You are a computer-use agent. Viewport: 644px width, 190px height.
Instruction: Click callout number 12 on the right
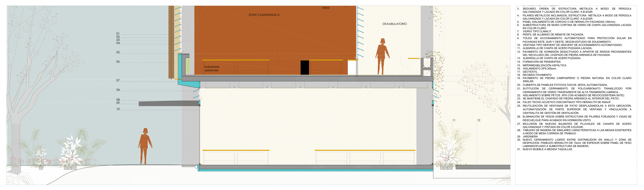(x=478, y=120)
